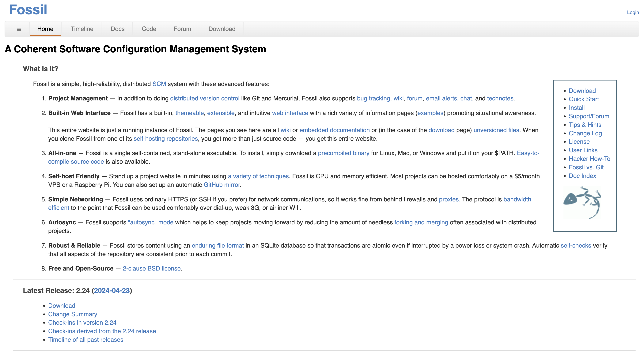
Task: Follow the Hacker How-To link
Action: [x=589, y=159]
